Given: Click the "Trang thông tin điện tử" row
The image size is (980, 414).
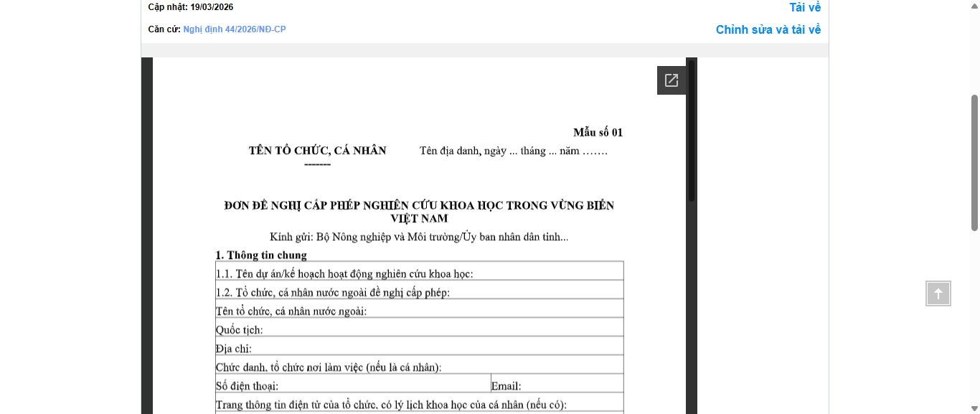Looking at the screenshot, I should (419, 402).
